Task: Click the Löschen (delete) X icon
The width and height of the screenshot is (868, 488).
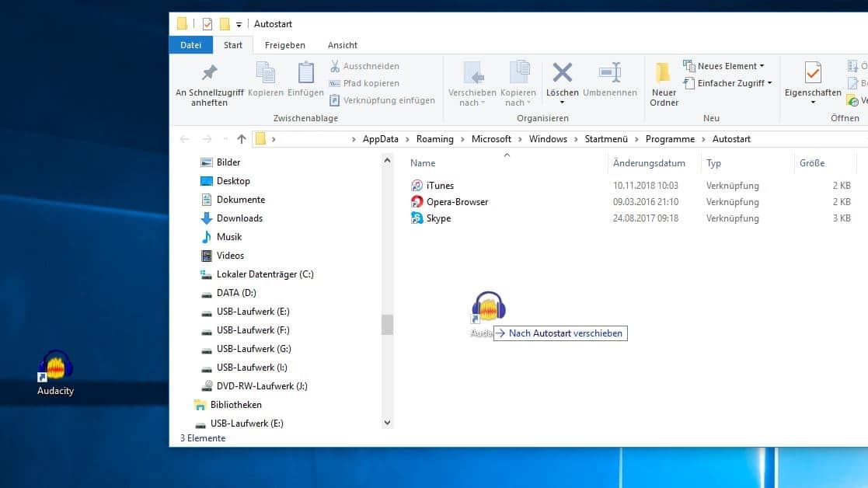Action: [x=562, y=73]
